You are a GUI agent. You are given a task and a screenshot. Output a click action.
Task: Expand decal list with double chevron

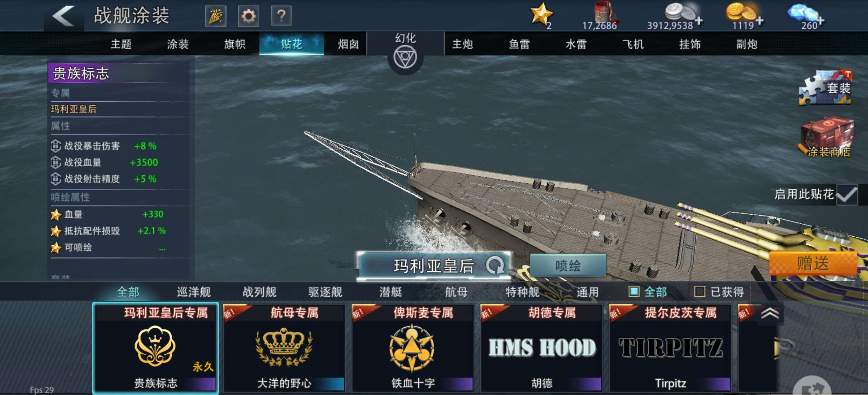pos(770,313)
